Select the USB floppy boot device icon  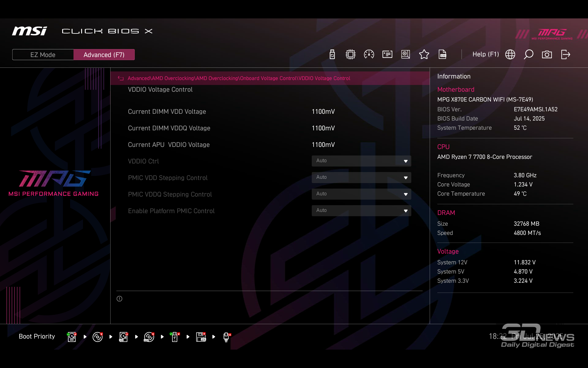click(201, 337)
